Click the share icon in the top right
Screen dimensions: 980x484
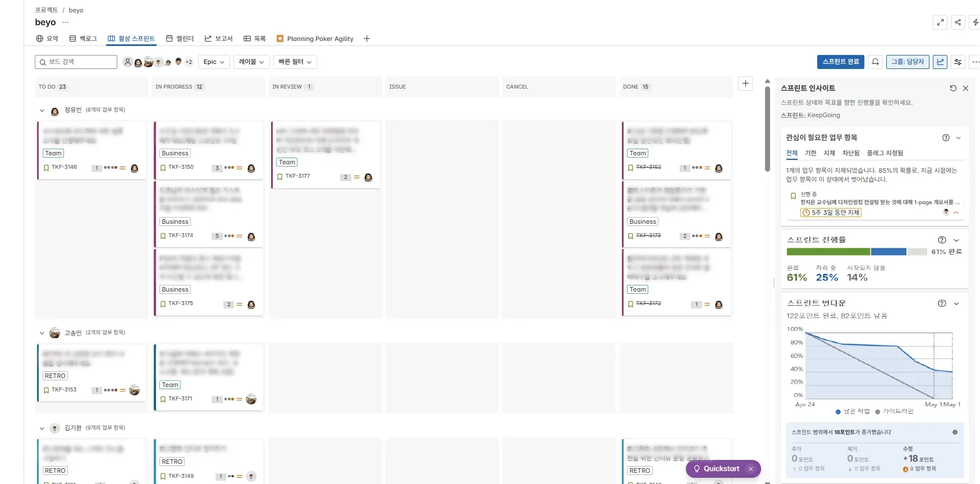point(958,22)
